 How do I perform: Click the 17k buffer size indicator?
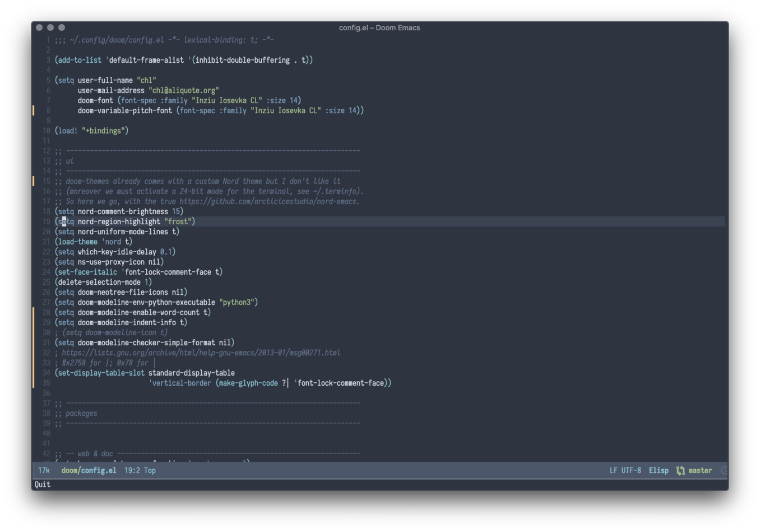tap(44, 471)
